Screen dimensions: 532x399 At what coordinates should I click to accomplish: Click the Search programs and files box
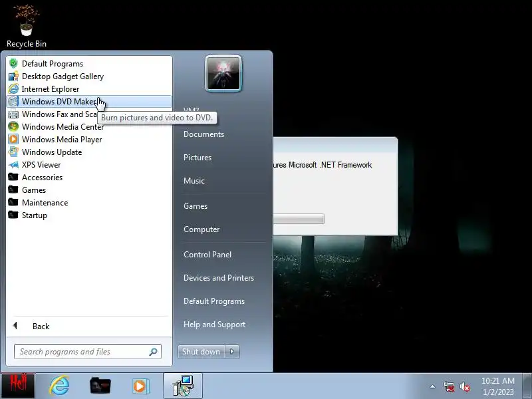pyautogui.click(x=88, y=352)
